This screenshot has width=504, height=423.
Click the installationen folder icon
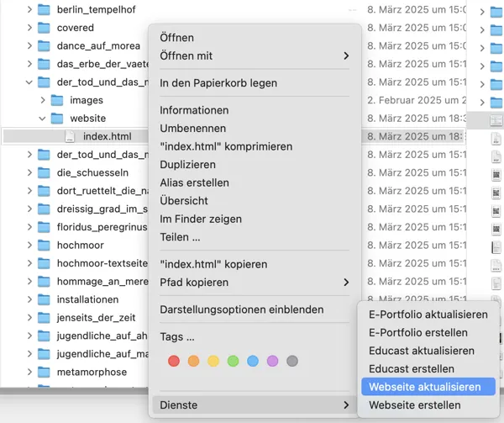pos(44,299)
